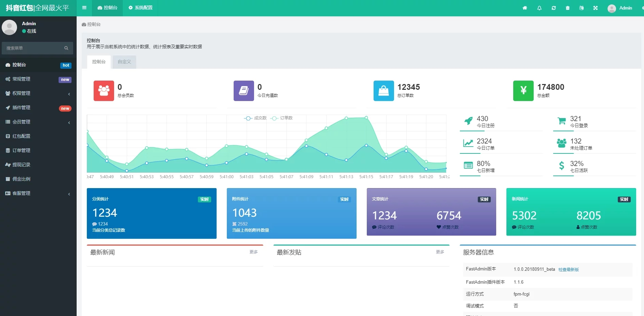
Task: Toggle fullscreen with the expand icon
Action: coord(595,8)
